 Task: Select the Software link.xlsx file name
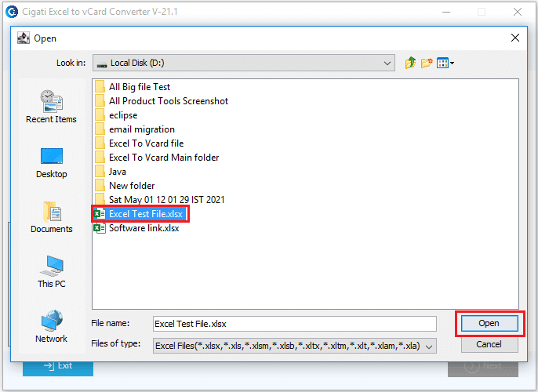coord(144,227)
